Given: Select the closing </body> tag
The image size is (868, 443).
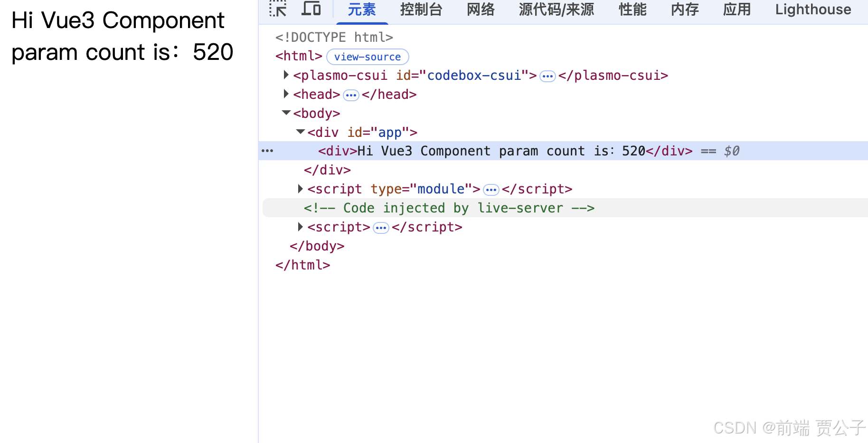Looking at the screenshot, I should tap(317, 246).
